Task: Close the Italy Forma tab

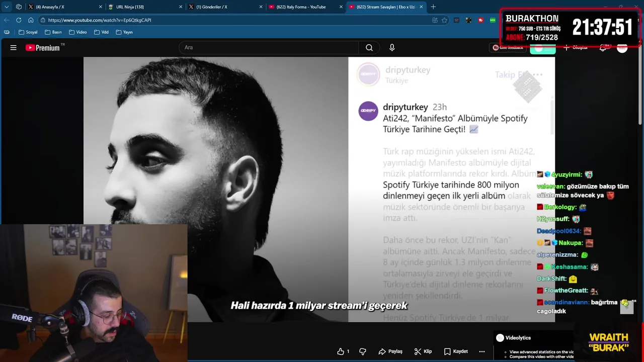Action: [341, 7]
